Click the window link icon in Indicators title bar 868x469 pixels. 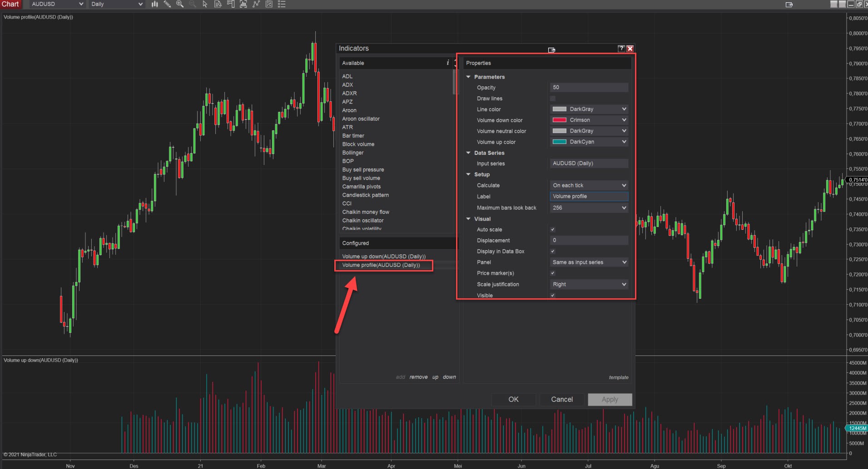coord(551,50)
